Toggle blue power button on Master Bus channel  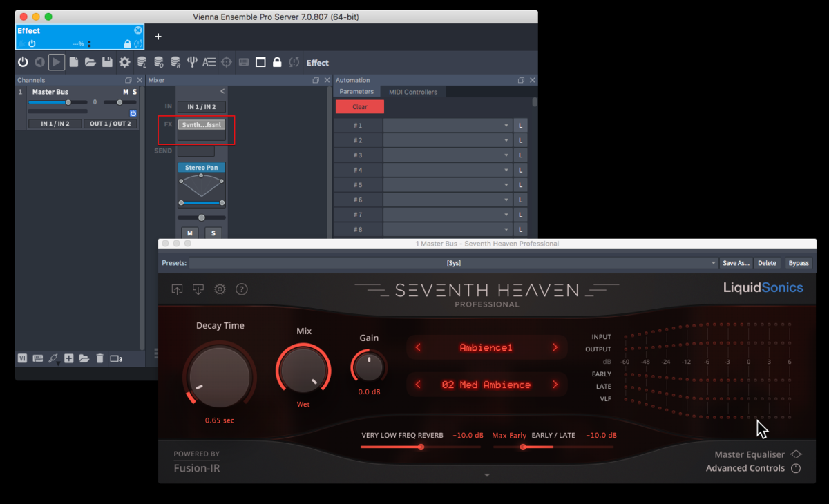[133, 113]
